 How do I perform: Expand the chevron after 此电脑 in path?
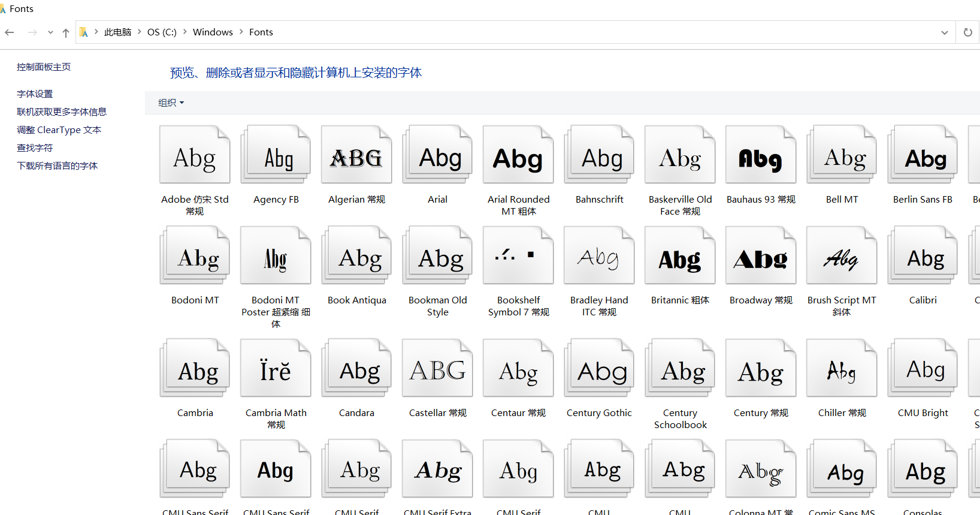(139, 32)
